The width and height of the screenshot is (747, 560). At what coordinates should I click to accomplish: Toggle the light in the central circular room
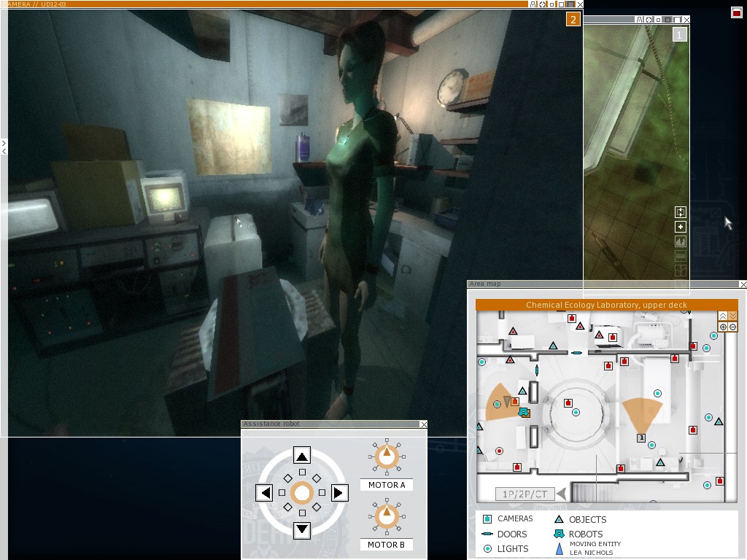point(576,413)
